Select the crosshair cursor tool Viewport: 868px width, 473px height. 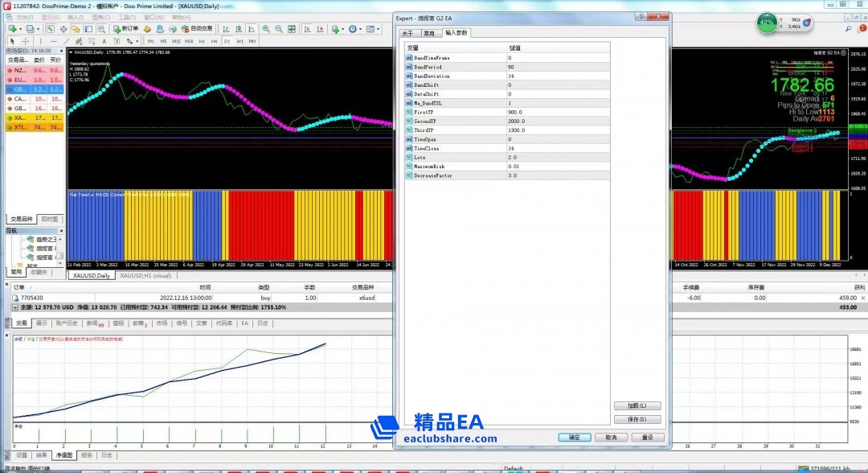(25, 41)
